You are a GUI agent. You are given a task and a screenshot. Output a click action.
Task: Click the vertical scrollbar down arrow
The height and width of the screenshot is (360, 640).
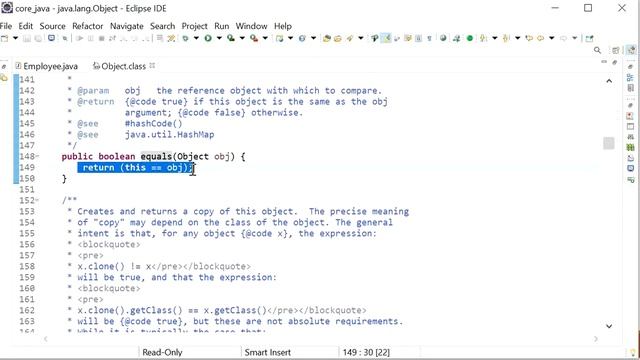pyautogui.click(x=609, y=326)
